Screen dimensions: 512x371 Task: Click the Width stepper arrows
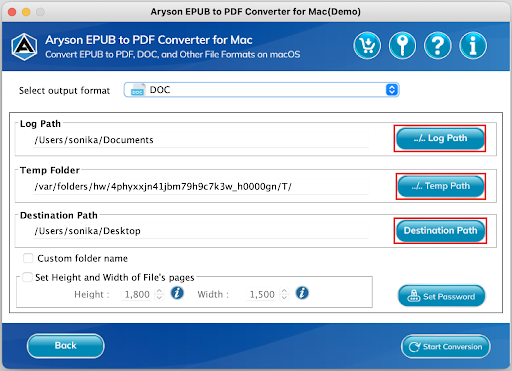(x=284, y=294)
